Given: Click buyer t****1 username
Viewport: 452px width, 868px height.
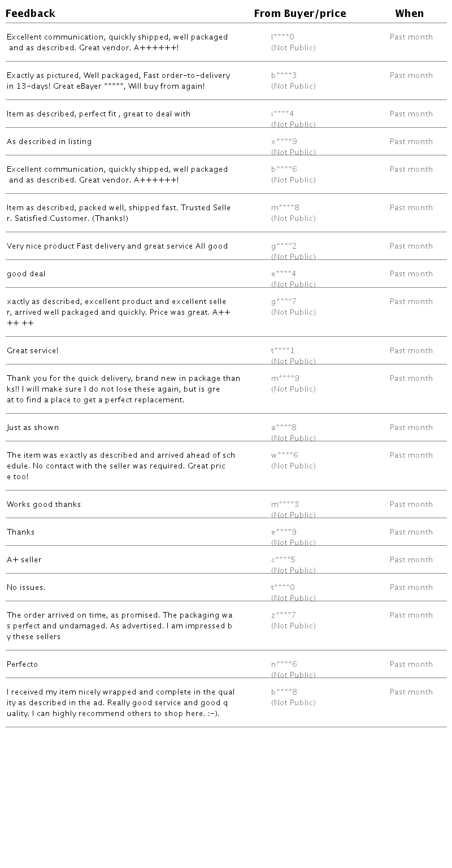Looking at the screenshot, I should [x=283, y=351].
